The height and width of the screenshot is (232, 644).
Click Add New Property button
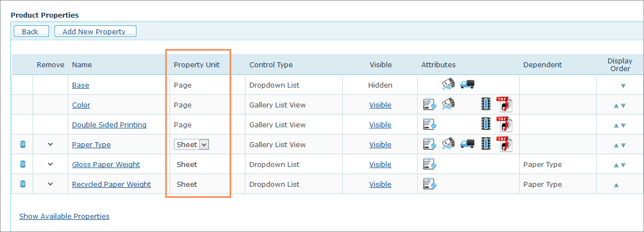[95, 31]
